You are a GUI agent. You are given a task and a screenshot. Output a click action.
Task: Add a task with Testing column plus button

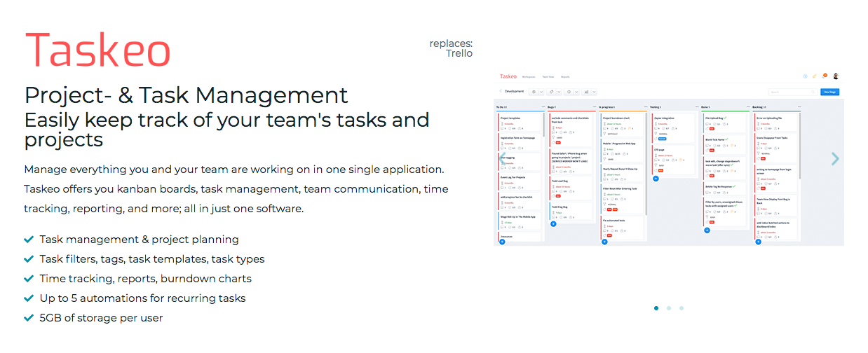656,179
